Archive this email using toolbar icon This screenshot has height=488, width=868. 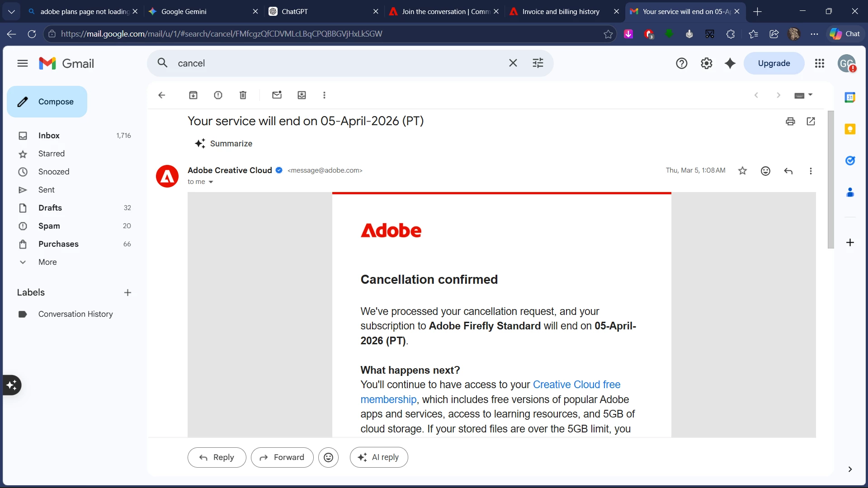(x=193, y=95)
